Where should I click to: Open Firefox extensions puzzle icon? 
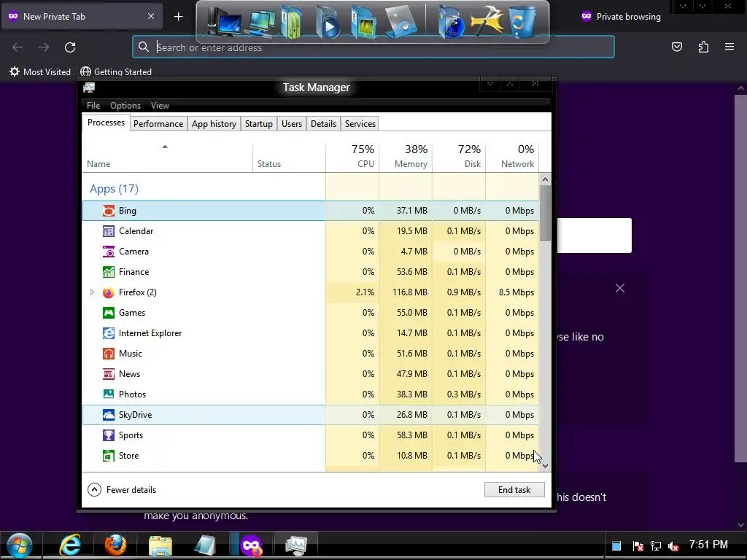(x=703, y=47)
